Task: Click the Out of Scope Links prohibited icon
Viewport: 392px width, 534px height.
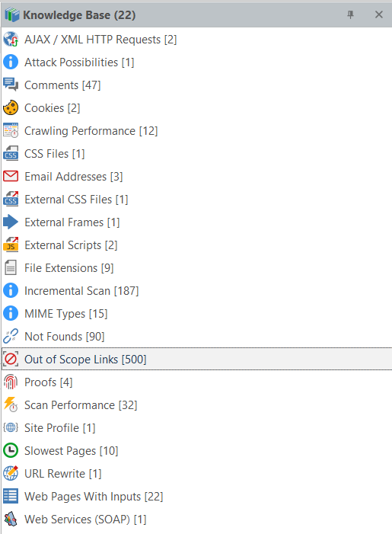Action: point(11,360)
